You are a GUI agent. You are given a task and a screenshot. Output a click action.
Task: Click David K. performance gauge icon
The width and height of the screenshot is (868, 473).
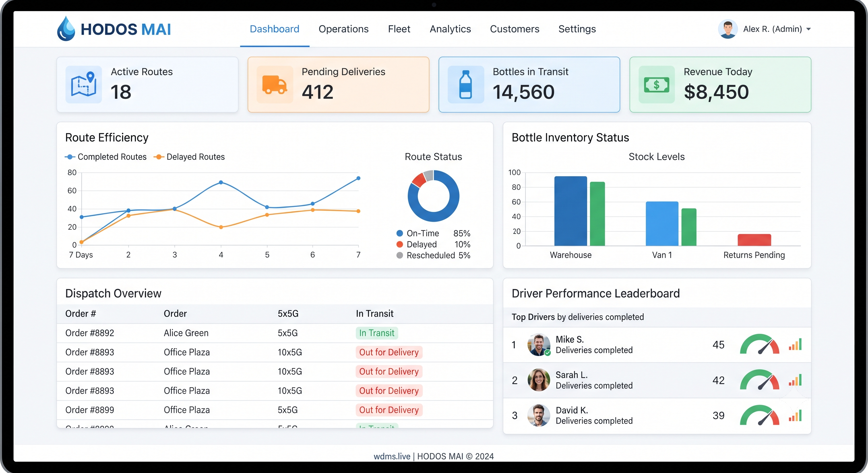coord(759,415)
